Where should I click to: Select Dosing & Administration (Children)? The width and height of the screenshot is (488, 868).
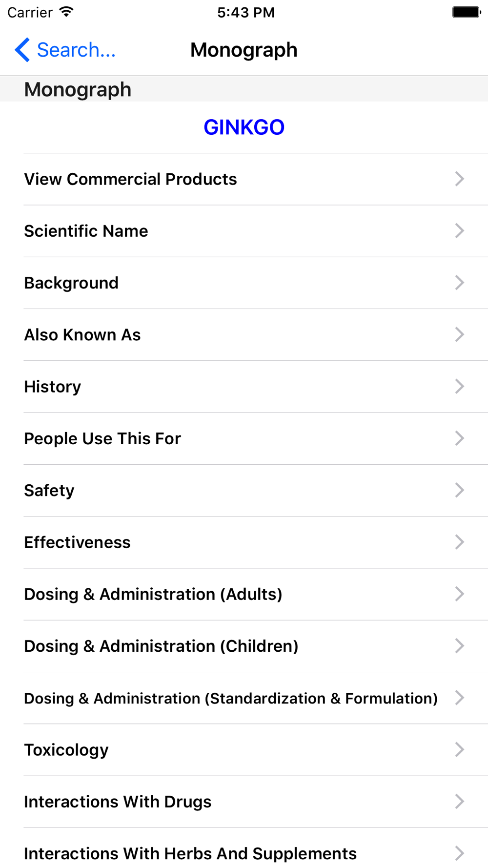point(244,646)
